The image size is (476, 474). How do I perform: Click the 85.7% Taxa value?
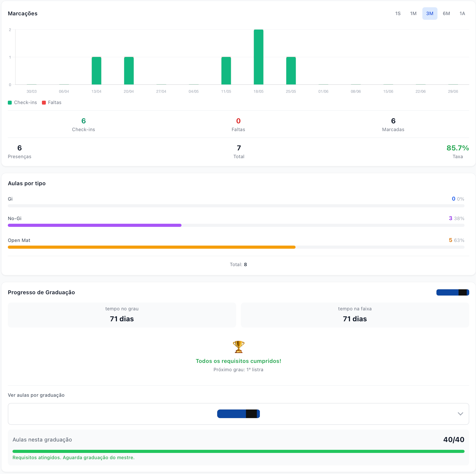click(x=458, y=148)
